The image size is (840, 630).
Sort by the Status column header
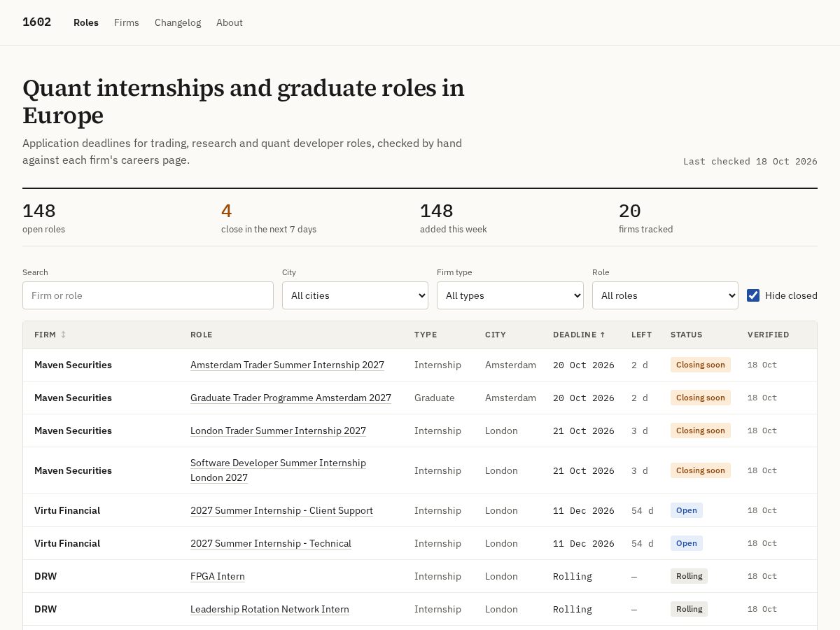pos(687,335)
